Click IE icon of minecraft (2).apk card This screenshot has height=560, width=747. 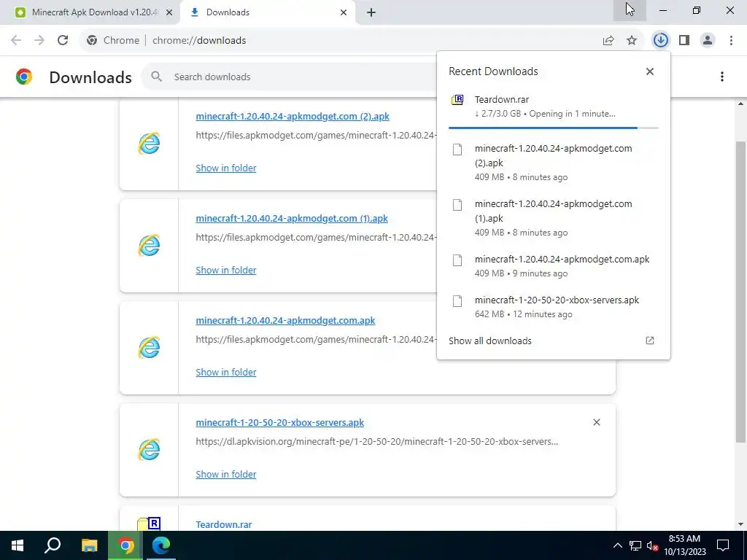point(149,144)
